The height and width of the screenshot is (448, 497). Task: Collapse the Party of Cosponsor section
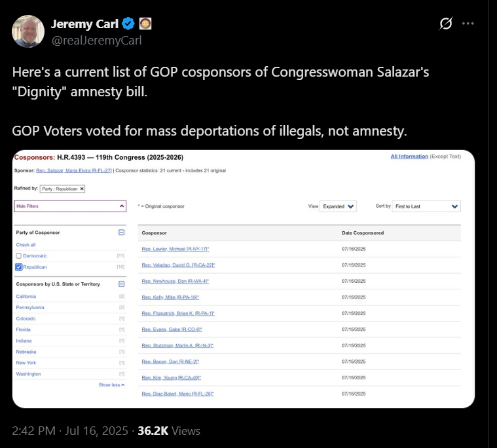tap(121, 233)
